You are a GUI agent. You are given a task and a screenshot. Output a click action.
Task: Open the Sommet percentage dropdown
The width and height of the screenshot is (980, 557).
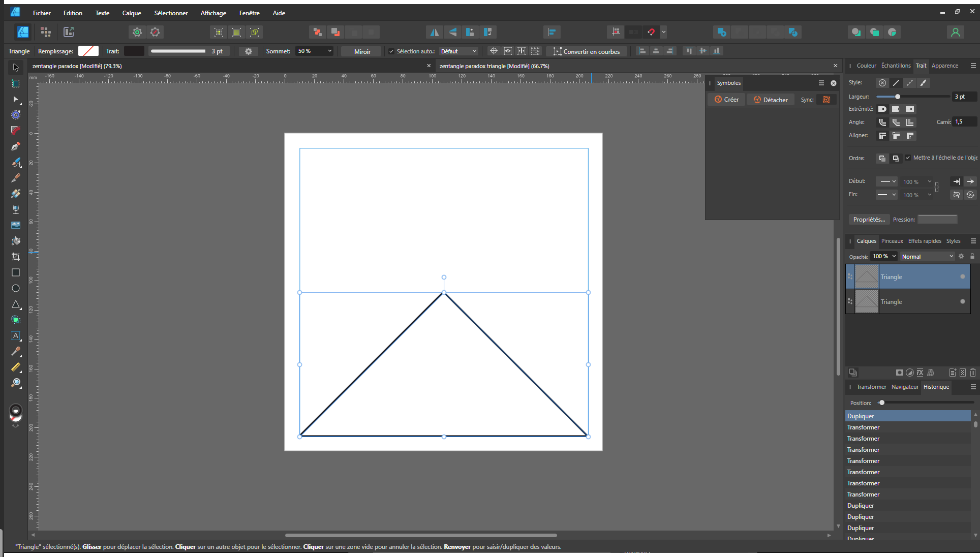[329, 51]
